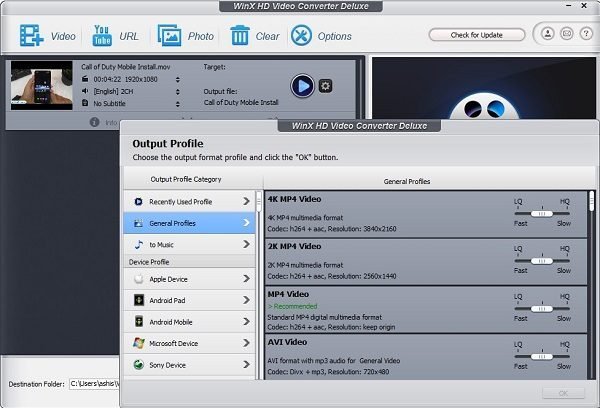
Task: Click the URL toolbar label
Action: click(x=129, y=36)
